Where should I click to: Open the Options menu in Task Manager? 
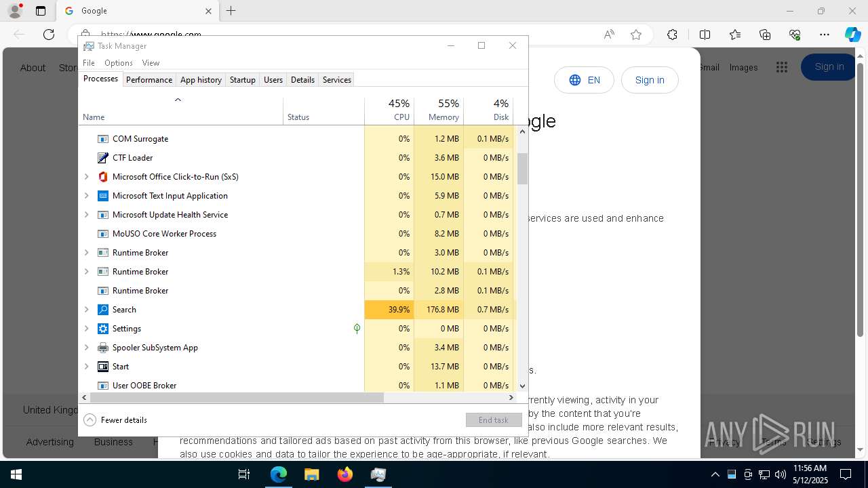click(119, 63)
